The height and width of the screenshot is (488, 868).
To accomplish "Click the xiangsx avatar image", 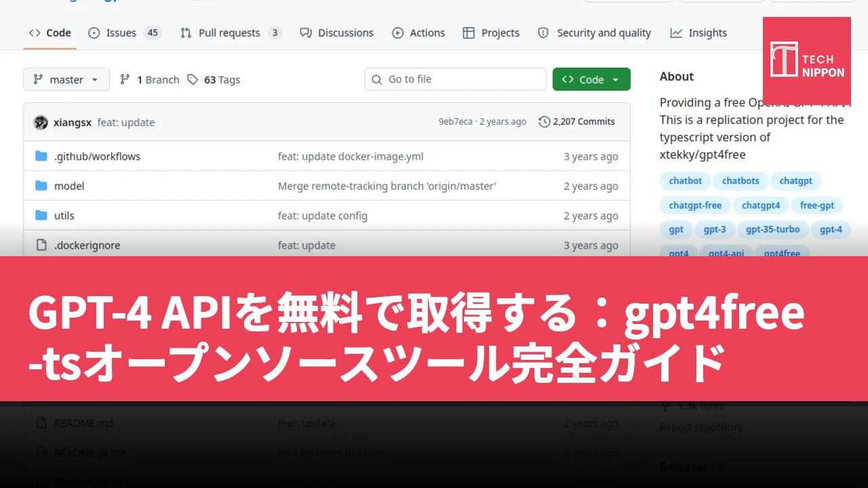I will (x=41, y=122).
